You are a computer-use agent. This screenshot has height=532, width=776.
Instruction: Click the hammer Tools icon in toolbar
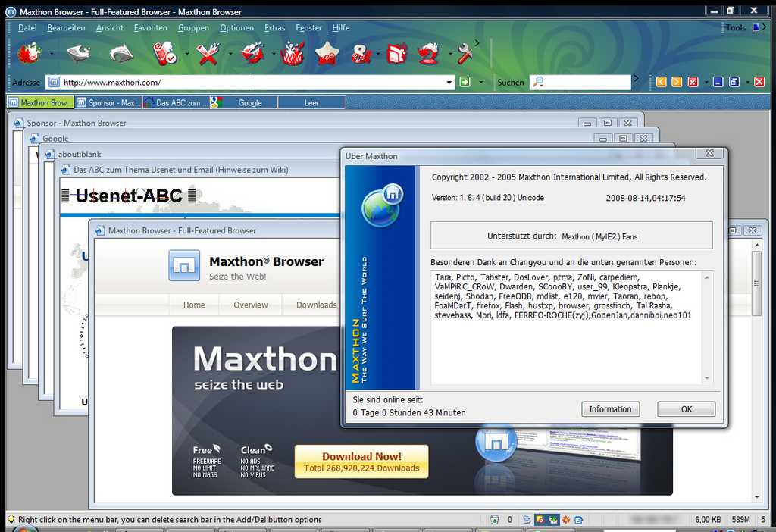click(465, 53)
